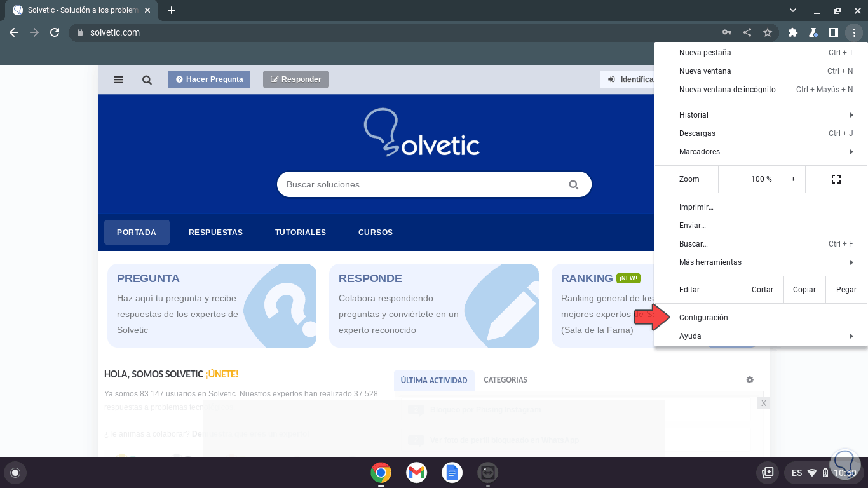The height and width of the screenshot is (488, 868).
Task: Focus the Buscar soluciones search field
Action: coord(434,184)
